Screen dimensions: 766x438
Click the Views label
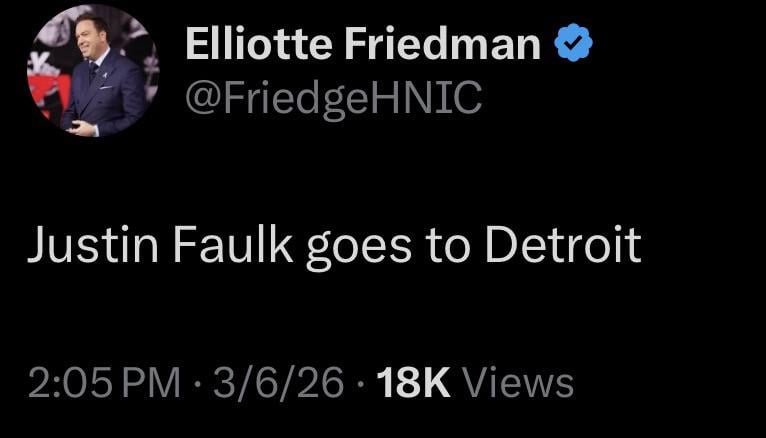point(519,382)
